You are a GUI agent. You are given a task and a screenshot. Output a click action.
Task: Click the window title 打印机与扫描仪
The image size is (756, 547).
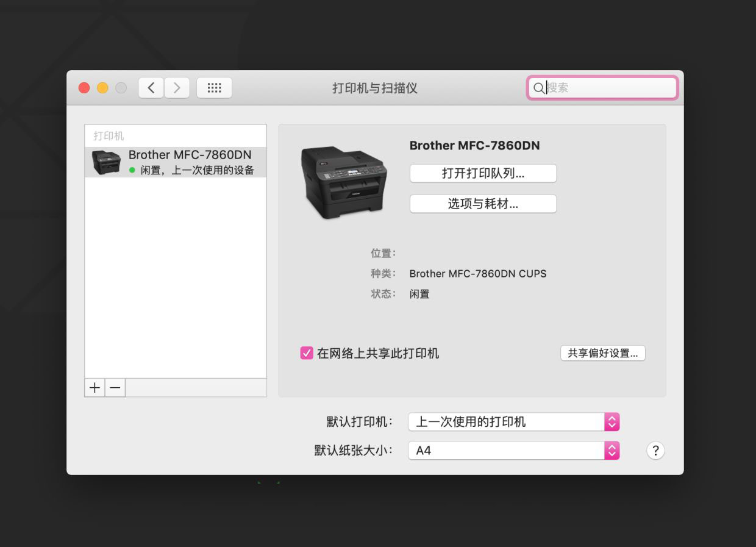pos(374,88)
